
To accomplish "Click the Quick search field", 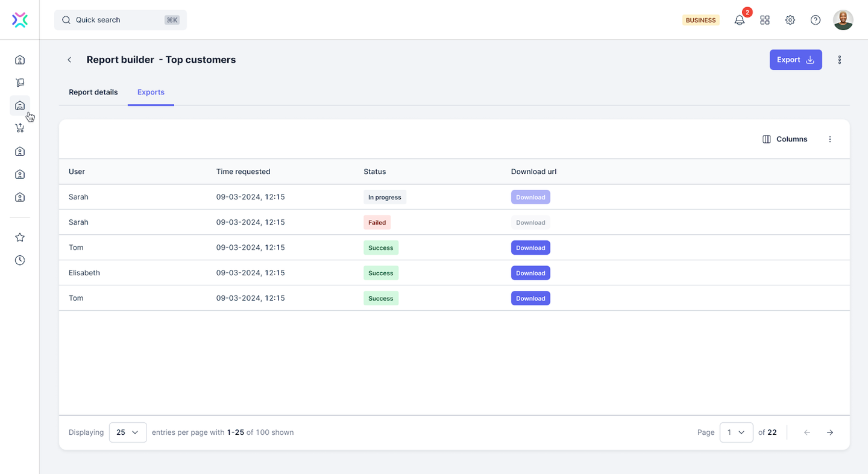I will pos(121,20).
